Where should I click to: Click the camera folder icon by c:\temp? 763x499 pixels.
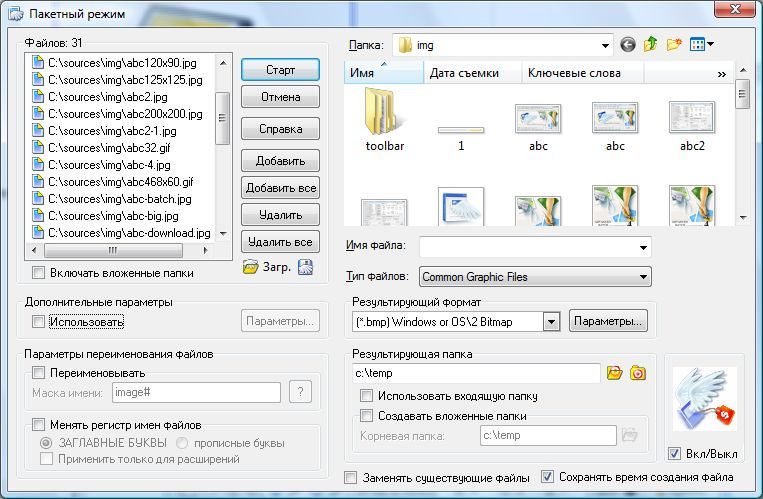point(638,373)
